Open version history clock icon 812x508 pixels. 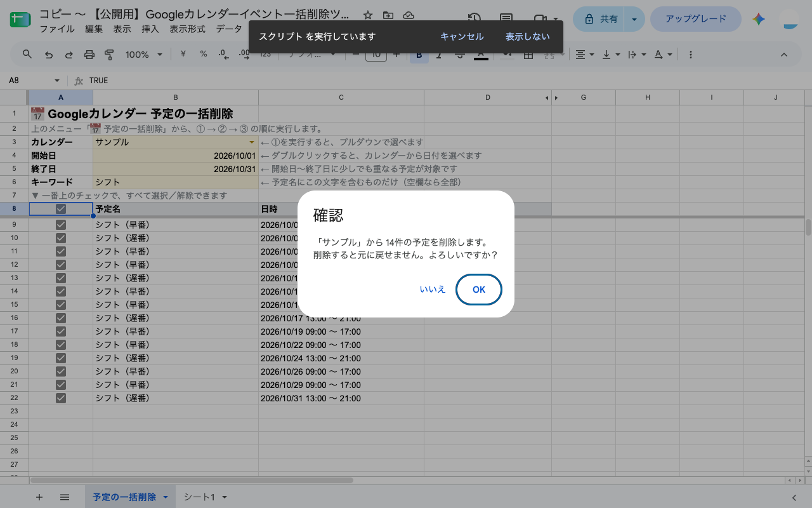click(x=474, y=19)
